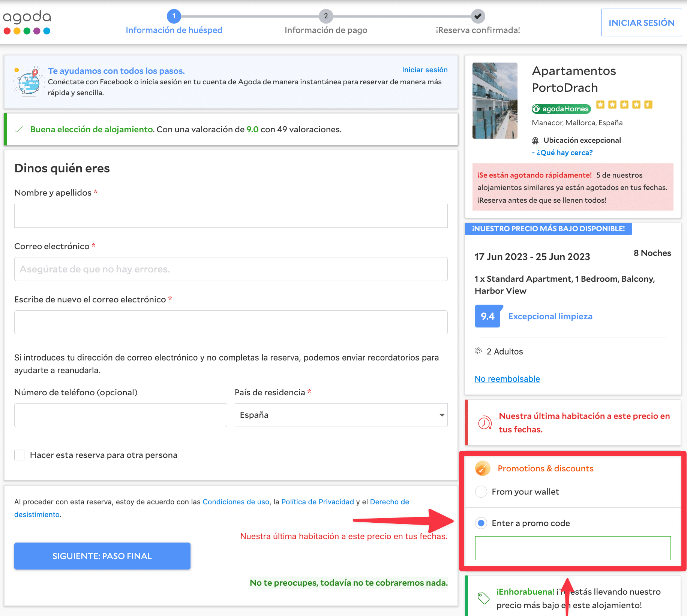
Task: Select the Enter a promo code option
Action: coord(481,523)
